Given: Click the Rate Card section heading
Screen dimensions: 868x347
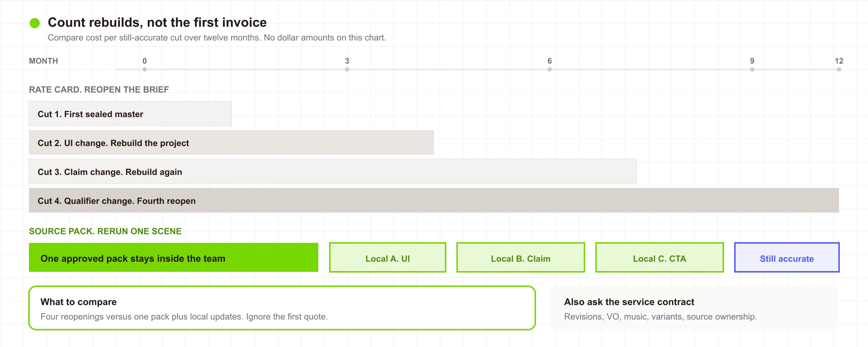Looking at the screenshot, I should (x=99, y=90).
